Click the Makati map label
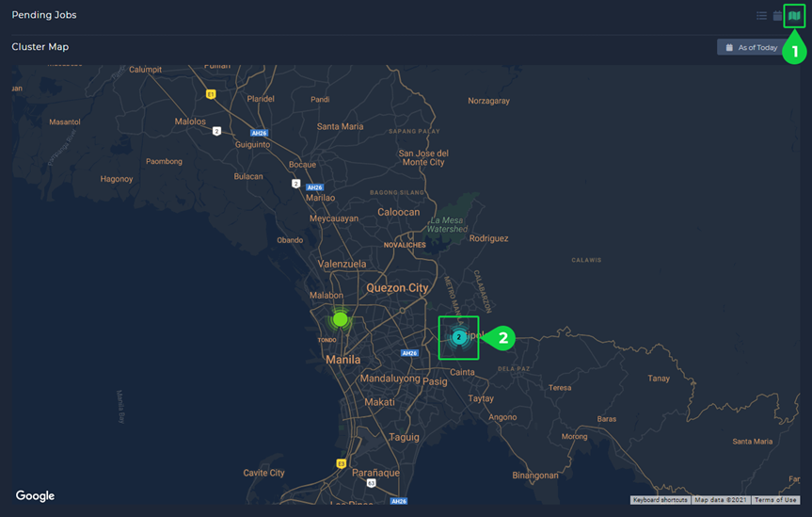812x517 pixels. tap(379, 402)
